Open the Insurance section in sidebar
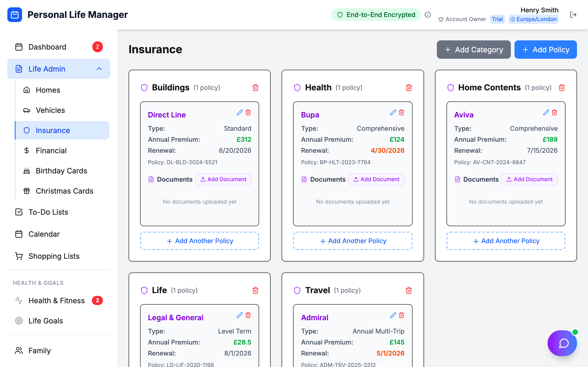Image resolution: width=588 pixels, height=367 pixels. click(x=53, y=130)
